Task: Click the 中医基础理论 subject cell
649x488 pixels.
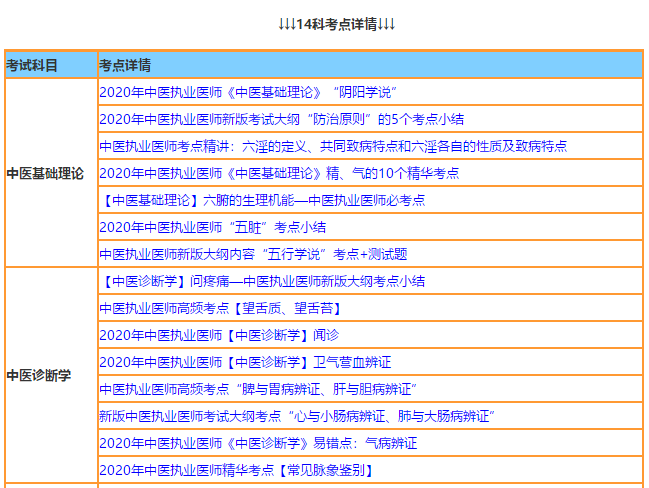Action: tap(45, 173)
